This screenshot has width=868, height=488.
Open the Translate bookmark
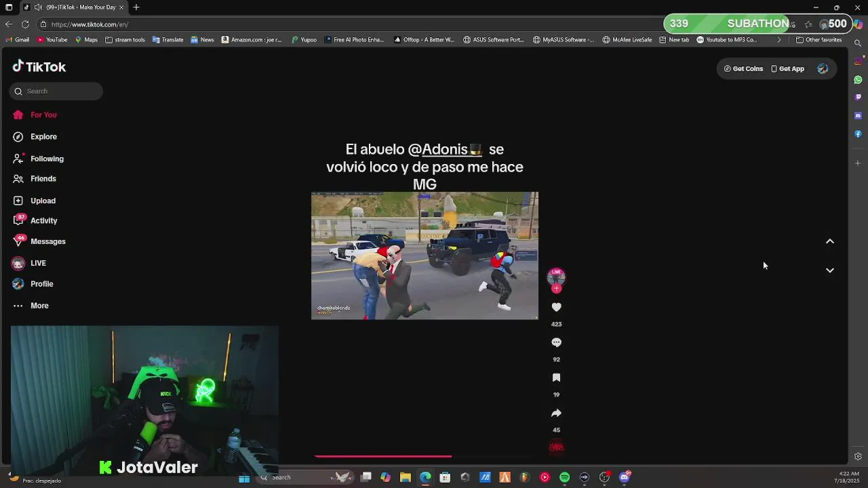167,40
